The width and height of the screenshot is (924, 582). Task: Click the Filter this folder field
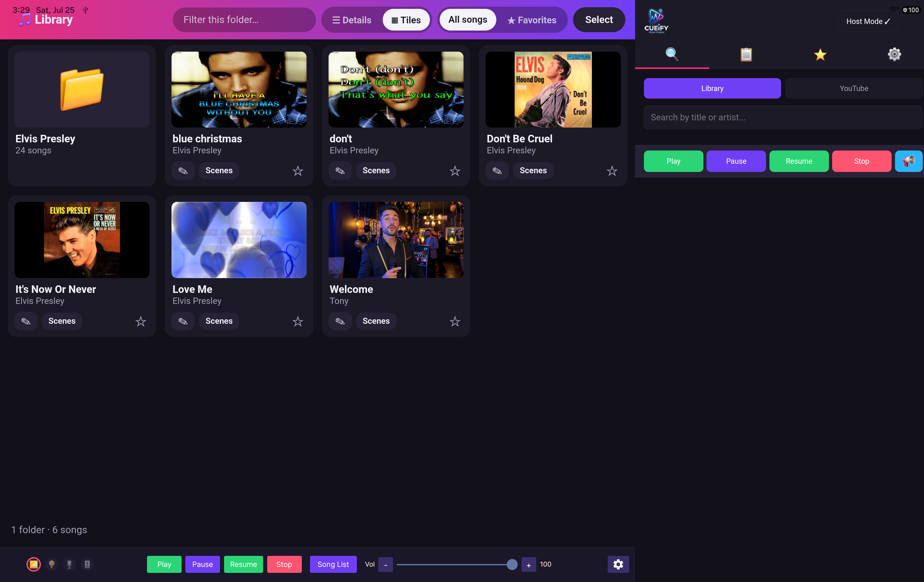click(x=244, y=20)
